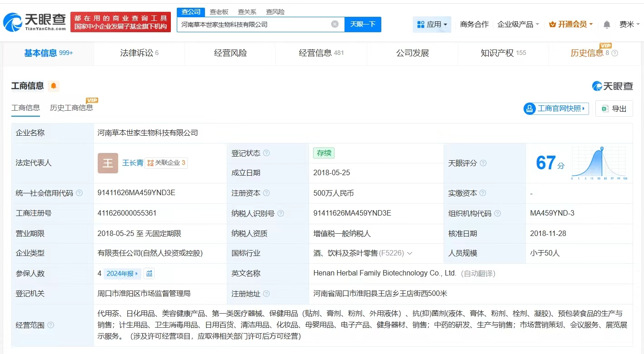Select the 查老板 search tab
The width and height of the screenshot is (644, 354).
point(219,12)
